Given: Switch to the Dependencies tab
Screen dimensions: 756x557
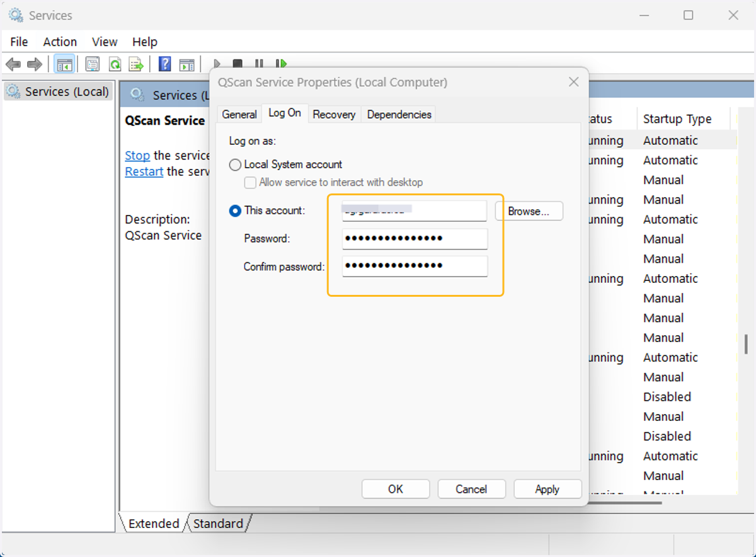Looking at the screenshot, I should tap(399, 114).
